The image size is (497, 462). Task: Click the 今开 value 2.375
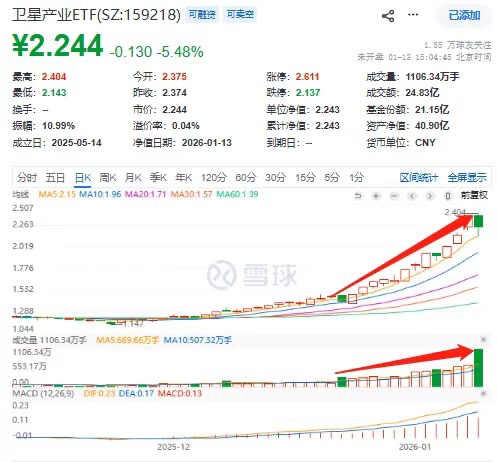pyautogui.click(x=174, y=77)
